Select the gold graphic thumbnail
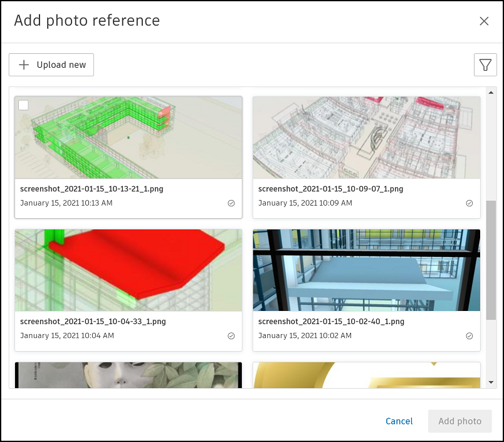 pos(367,375)
